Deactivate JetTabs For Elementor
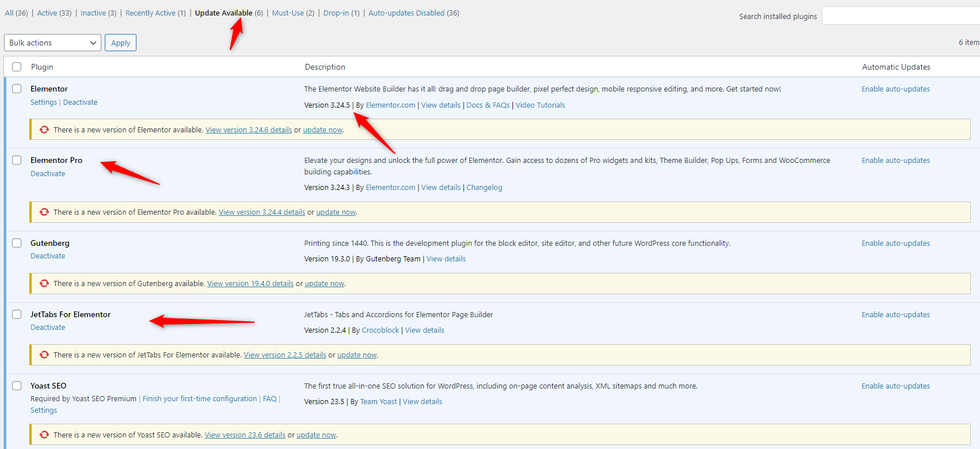Screen dimensions: 980x449 (48, 327)
